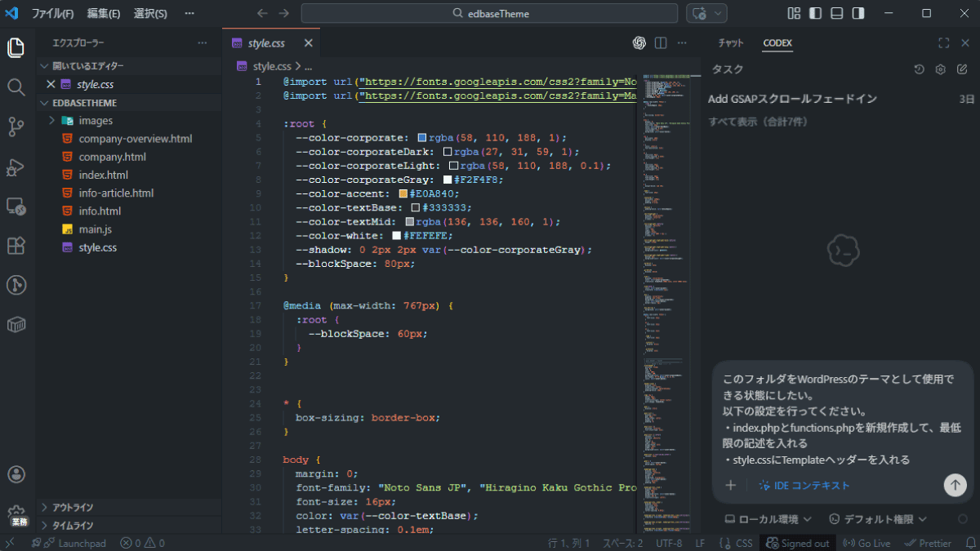Open the ファイル(F) menu
The height and width of the screenshot is (551, 980).
52,14
